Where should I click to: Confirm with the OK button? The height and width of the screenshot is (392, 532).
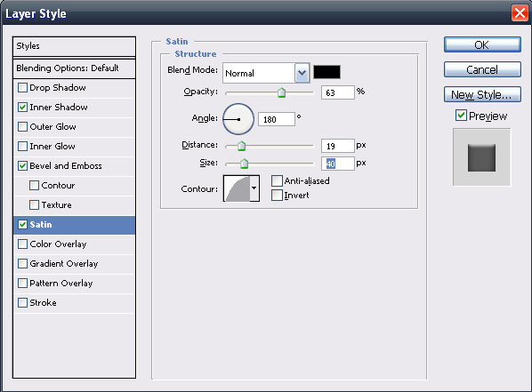tap(482, 44)
